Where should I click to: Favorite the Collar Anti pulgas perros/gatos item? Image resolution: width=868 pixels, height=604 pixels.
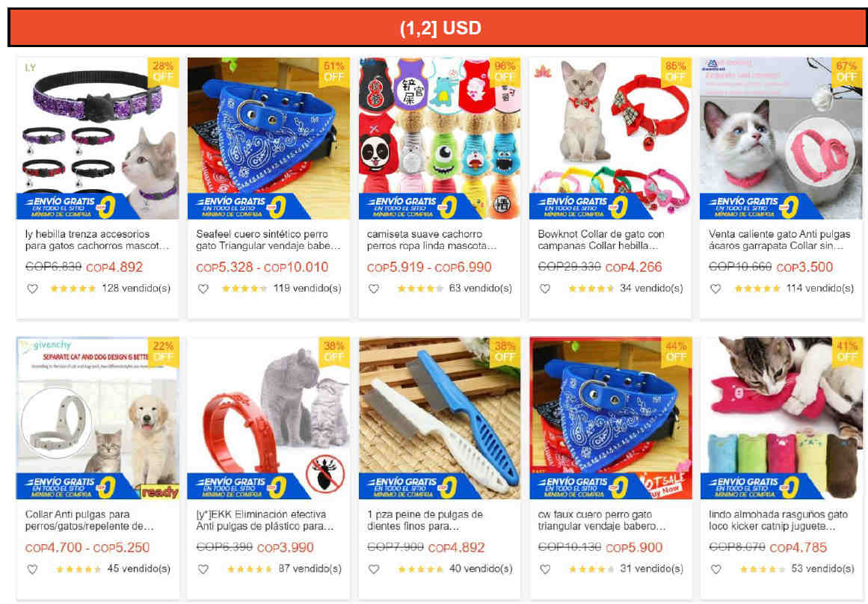(33, 569)
